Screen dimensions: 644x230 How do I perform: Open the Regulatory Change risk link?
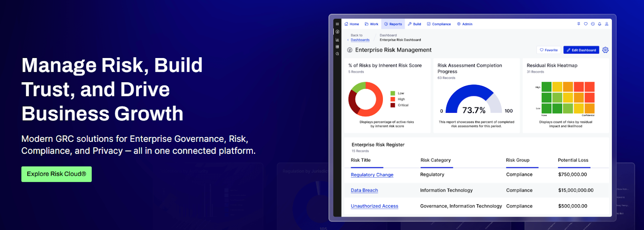(x=372, y=175)
